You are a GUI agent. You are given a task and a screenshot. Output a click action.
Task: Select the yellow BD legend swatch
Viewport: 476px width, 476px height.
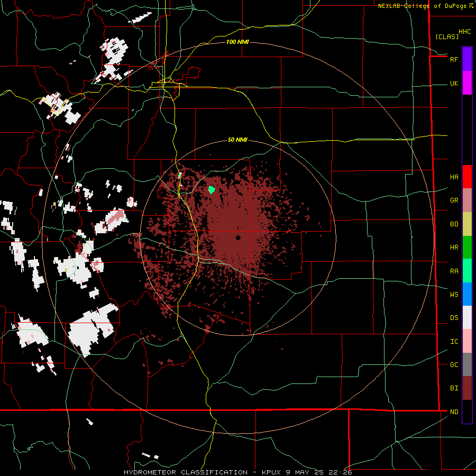(467, 224)
